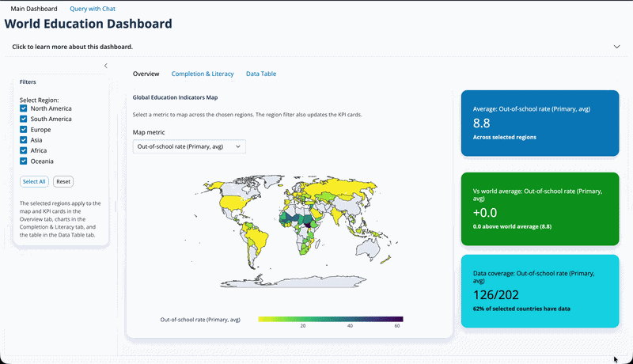Uncheck the Asia checkbox
This screenshot has height=364, width=633.
point(25,140)
